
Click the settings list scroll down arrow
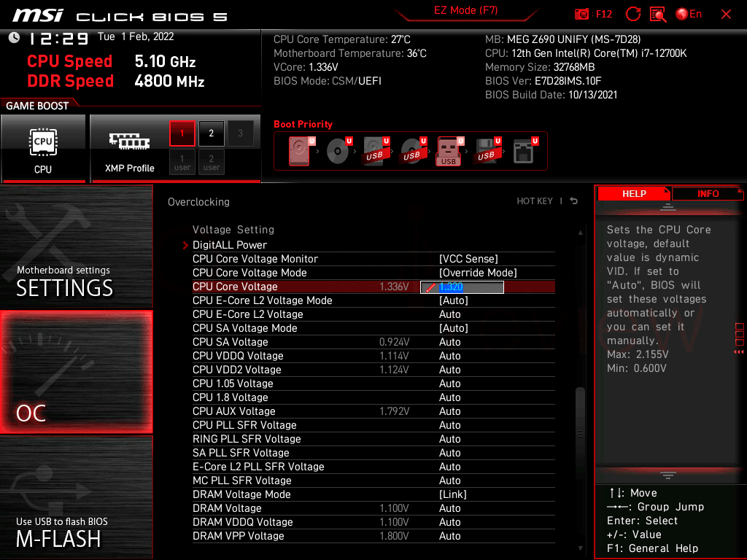(580, 548)
